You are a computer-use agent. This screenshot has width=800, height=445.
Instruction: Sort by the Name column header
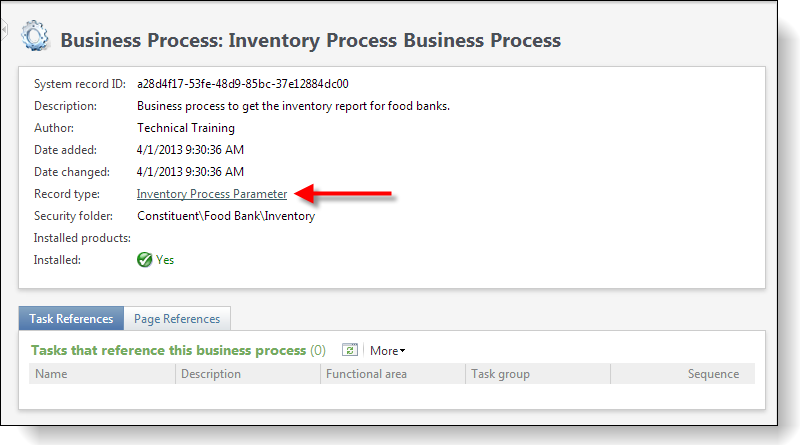51,374
